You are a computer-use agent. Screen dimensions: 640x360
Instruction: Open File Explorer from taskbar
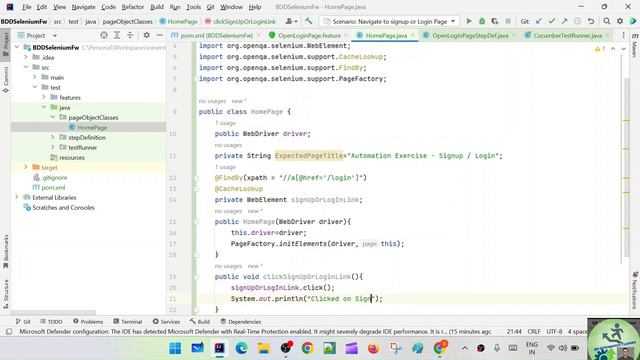[x=263, y=348]
